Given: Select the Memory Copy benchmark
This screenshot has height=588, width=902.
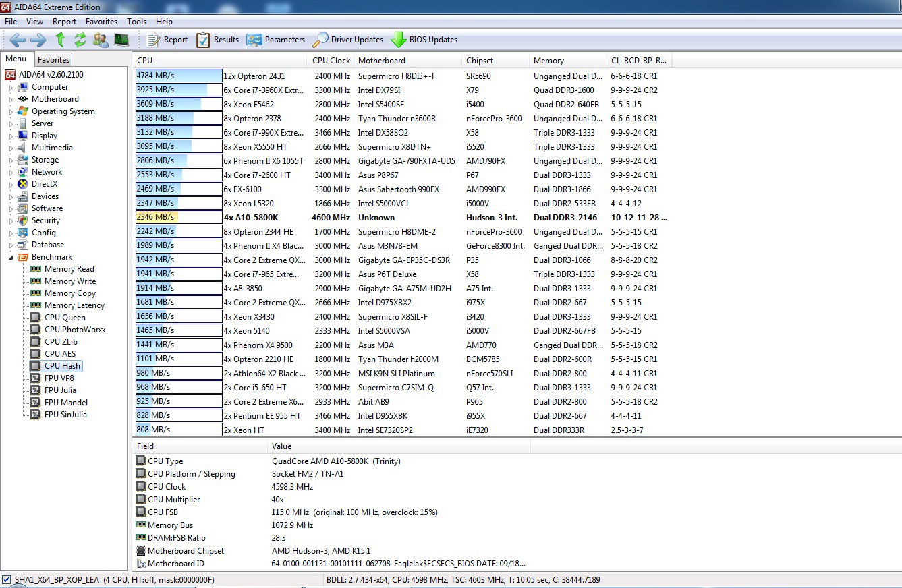Looking at the screenshot, I should tap(63, 293).
